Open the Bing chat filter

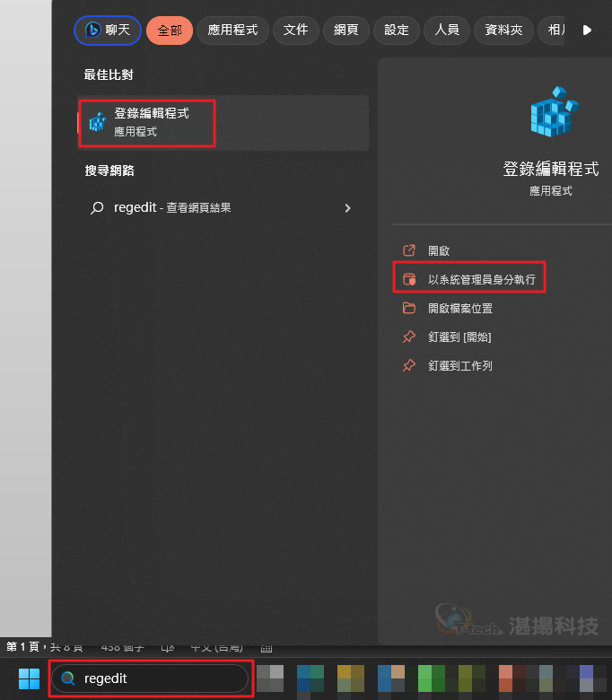[x=108, y=31]
